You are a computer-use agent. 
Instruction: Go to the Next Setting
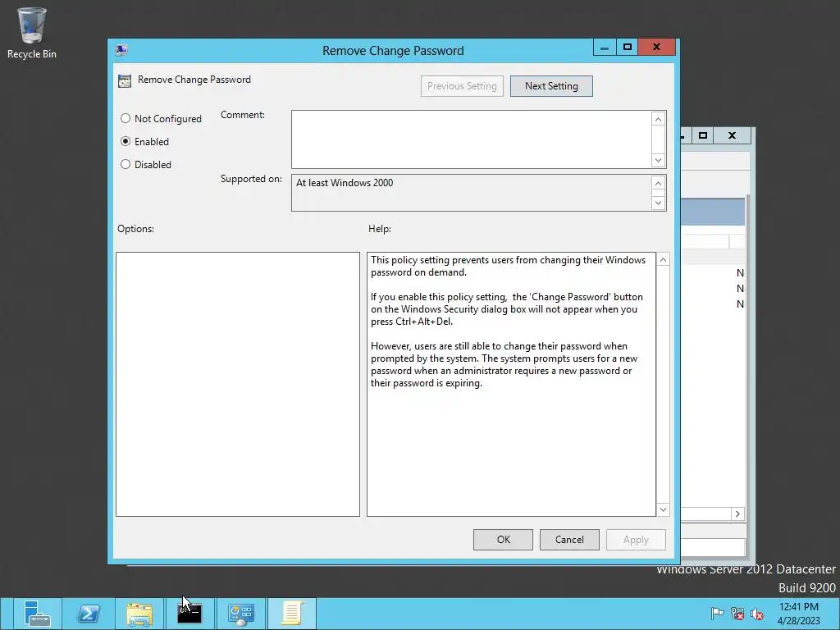coord(551,86)
